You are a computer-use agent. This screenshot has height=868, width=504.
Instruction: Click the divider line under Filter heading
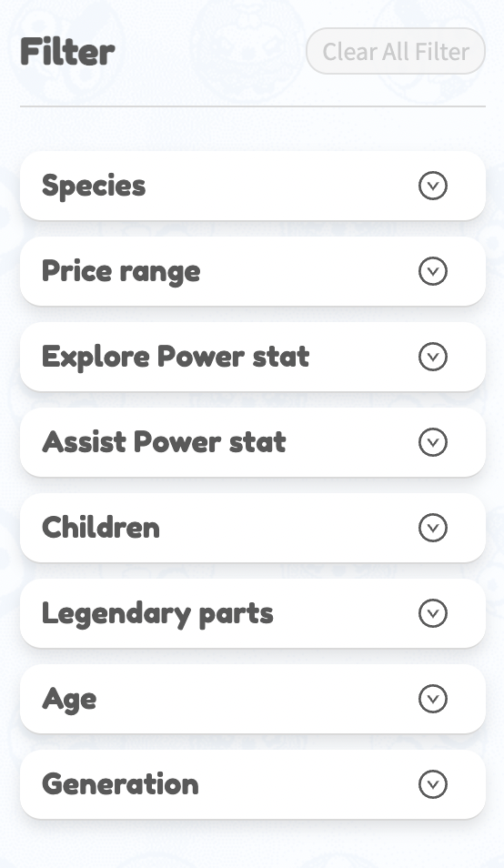253,106
